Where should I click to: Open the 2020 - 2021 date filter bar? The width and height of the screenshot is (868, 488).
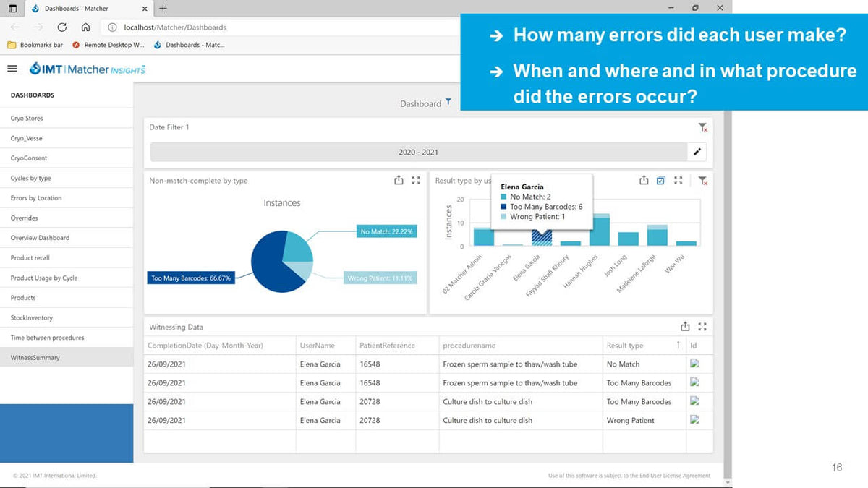click(418, 152)
